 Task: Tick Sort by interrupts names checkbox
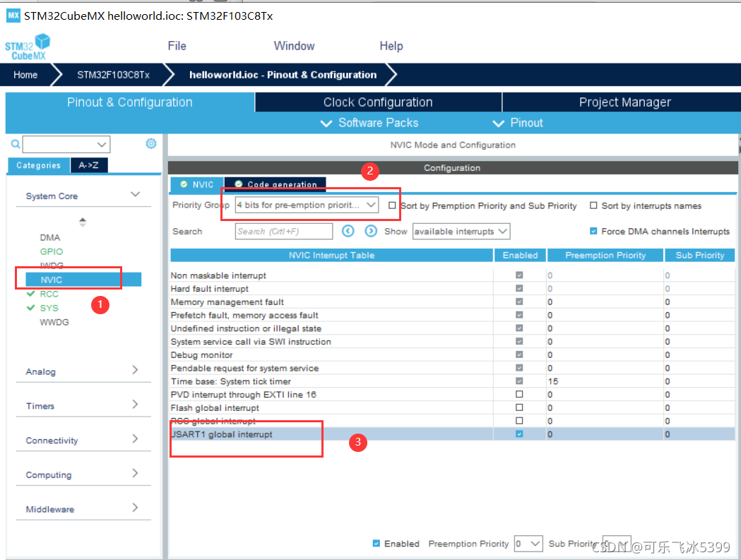tap(593, 205)
